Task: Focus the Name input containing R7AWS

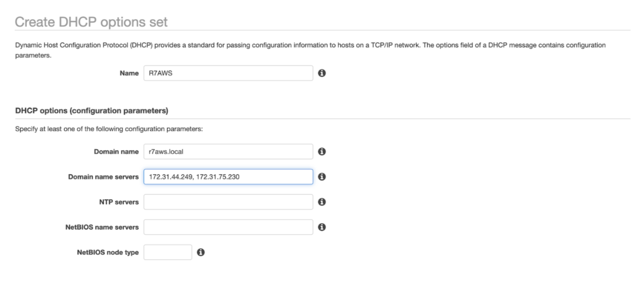Action: pyautogui.click(x=228, y=73)
